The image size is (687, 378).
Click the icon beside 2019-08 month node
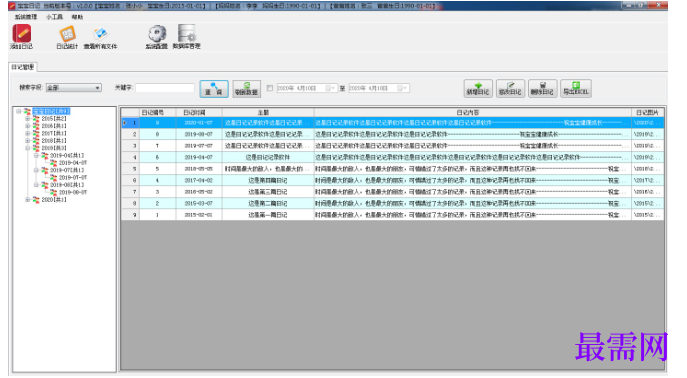point(45,185)
